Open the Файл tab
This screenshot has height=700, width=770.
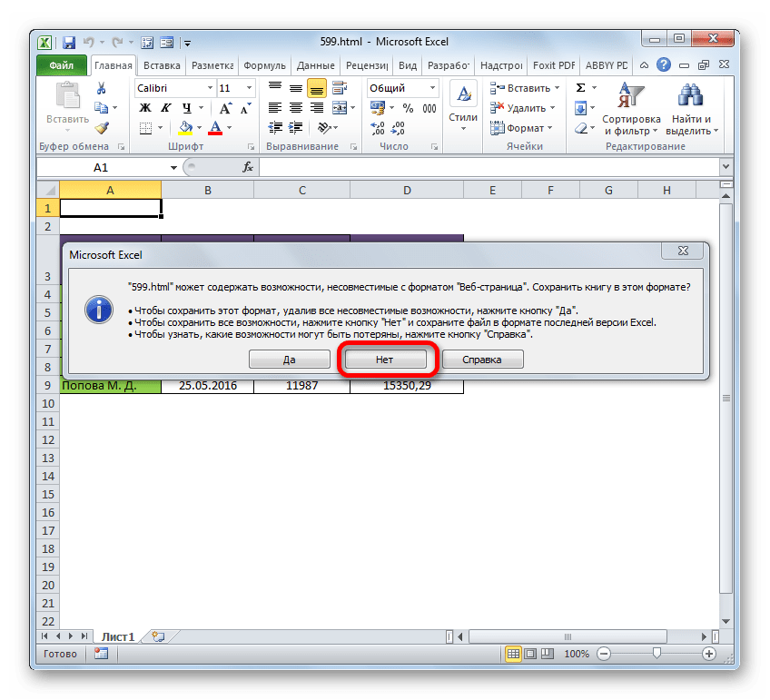pyautogui.click(x=62, y=65)
